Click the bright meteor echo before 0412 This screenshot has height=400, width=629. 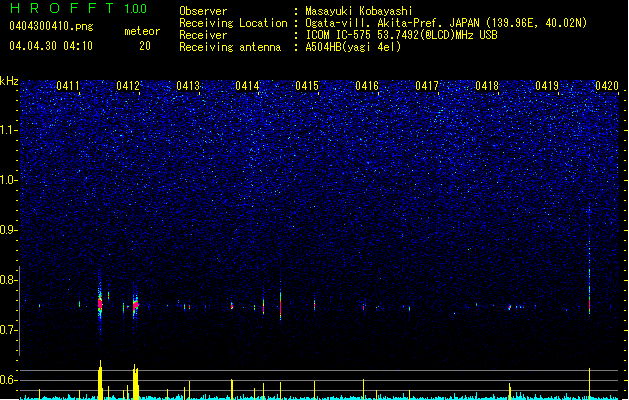(x=100, y=303)
